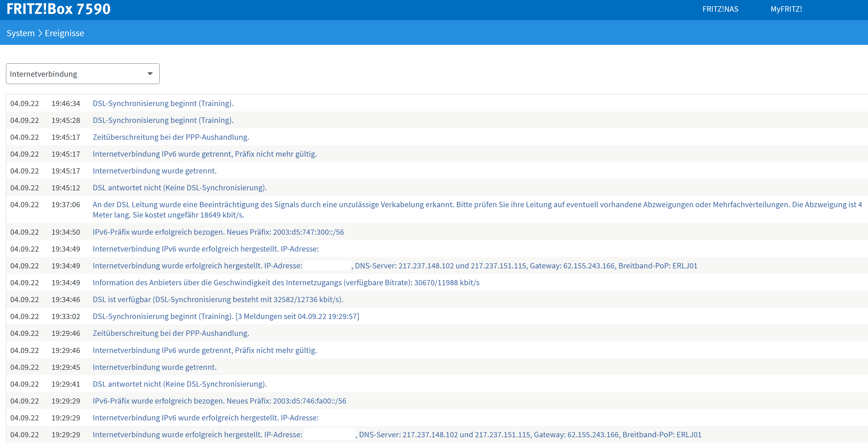Click DSL ist verfügbar 32582/12736 entry
Viewport: 868px width, 443px height.
click(218, 299)
